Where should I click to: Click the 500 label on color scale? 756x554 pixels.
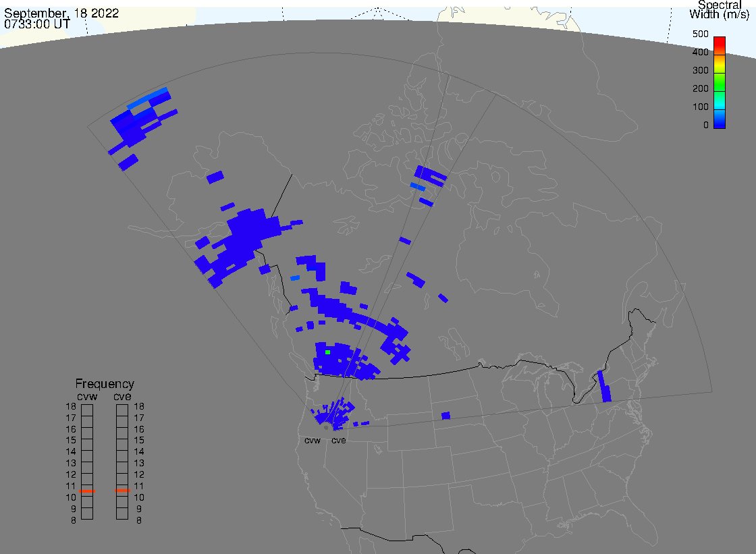pos(701,34)
